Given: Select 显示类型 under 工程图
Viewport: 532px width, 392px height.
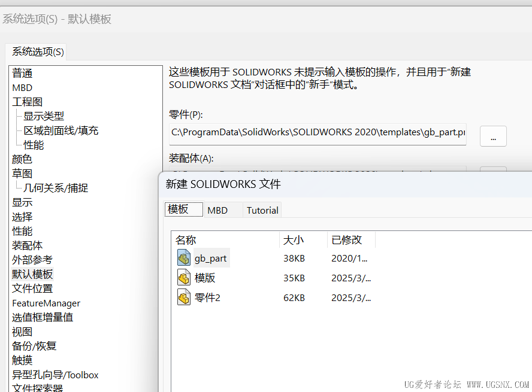Looking at the screenshot, I should pos(44,116).
